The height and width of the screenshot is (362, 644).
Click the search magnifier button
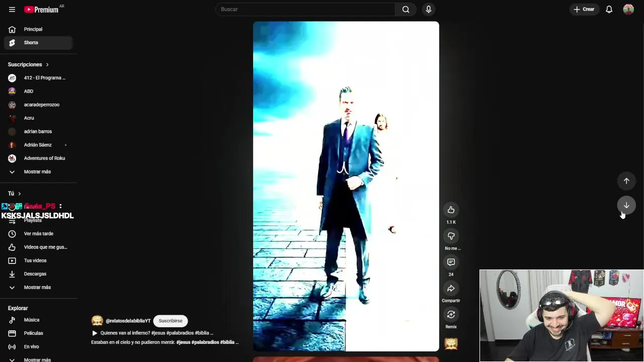pos(406,9)
